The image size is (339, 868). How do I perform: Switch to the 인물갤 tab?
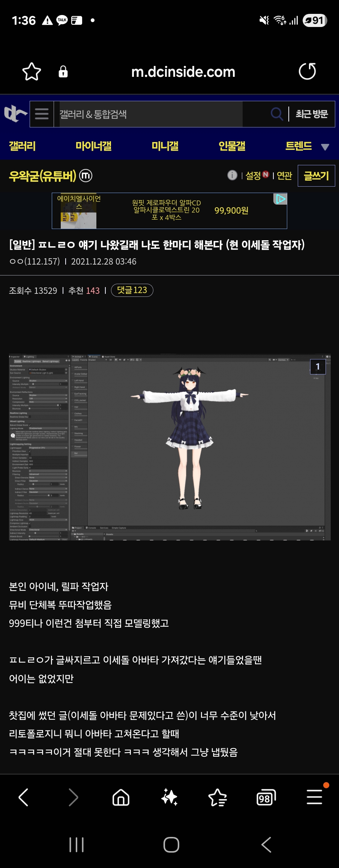[232, 146]
